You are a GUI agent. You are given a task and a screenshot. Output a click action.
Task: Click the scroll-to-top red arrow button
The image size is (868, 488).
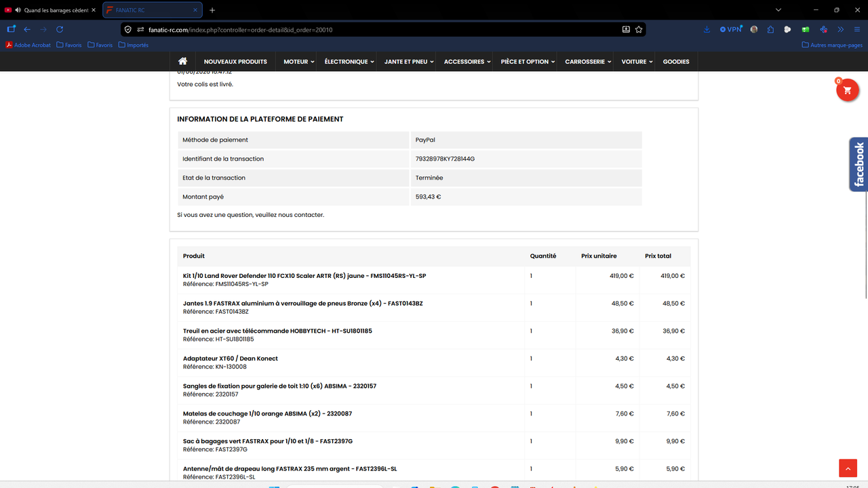pyautogui.click(x=848, y=468)
